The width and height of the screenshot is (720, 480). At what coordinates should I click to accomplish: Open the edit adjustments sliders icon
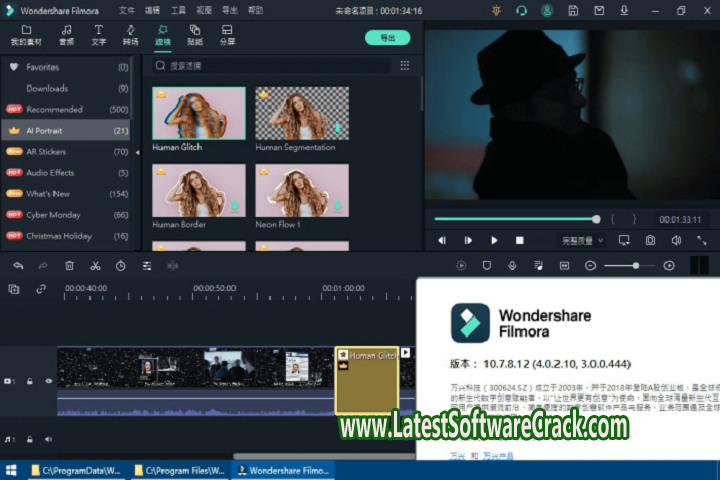pos(147,265)
